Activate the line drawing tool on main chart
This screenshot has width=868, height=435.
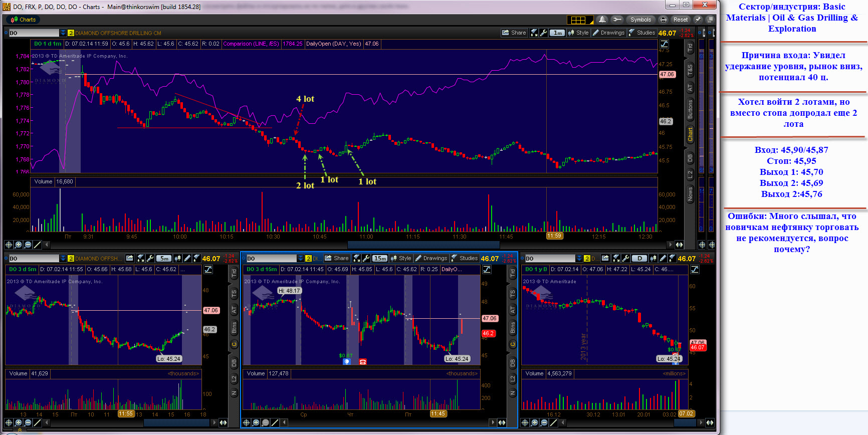pyautogui.click(x=38, y=245)
